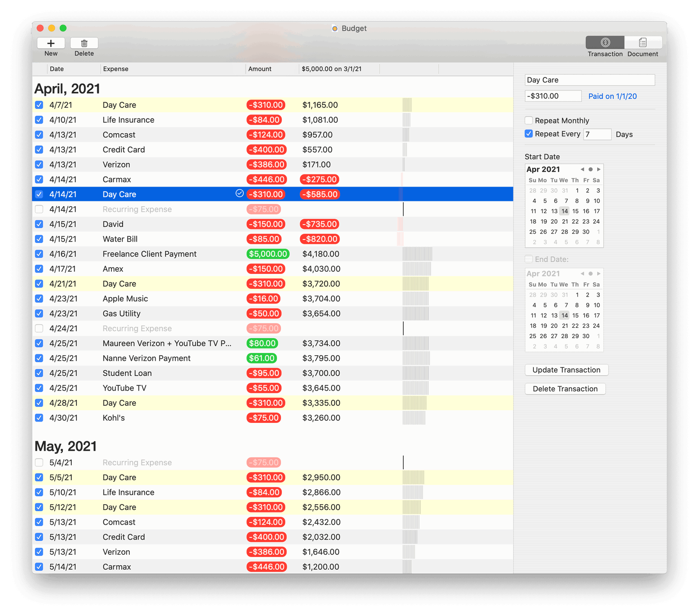699x616 pixels.
Task: Uncheck the Freelance Client Payment checkbox
Action: (x=39, y=254)
